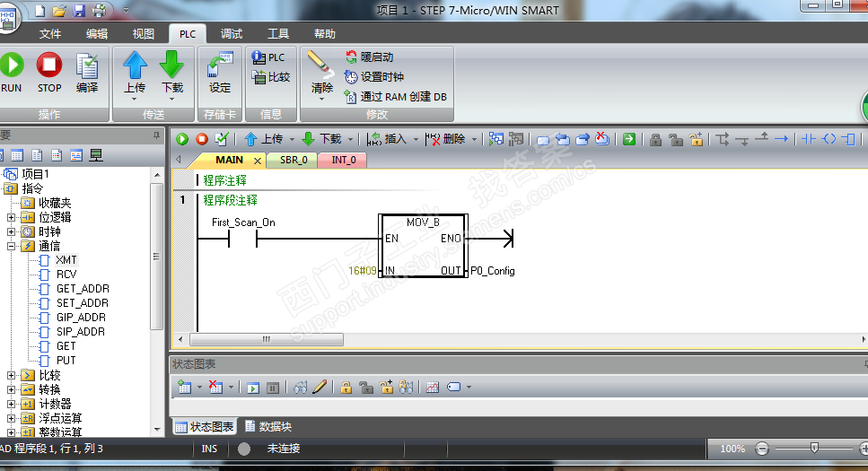
Task: Open quick access toolbar customize dropdown
Action: tap(126, 10)
